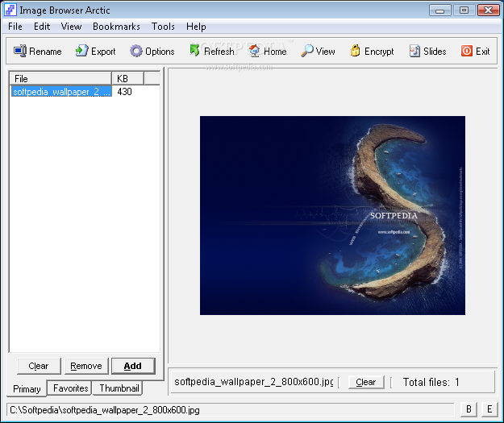Open the View menu in the menu bar
This screenshot has height=423, width=504.
[x=71, y=27]
